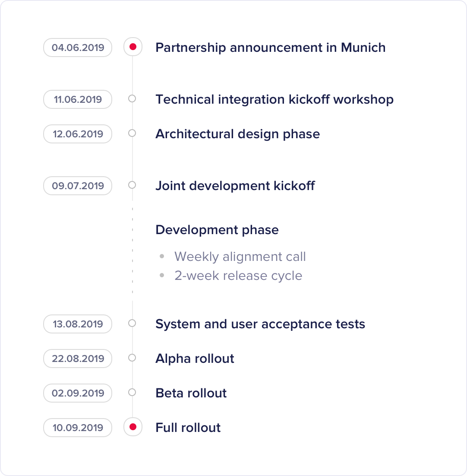Select the 12.06.2019 date pill
The image size is (467, 476).
point(78,134)
